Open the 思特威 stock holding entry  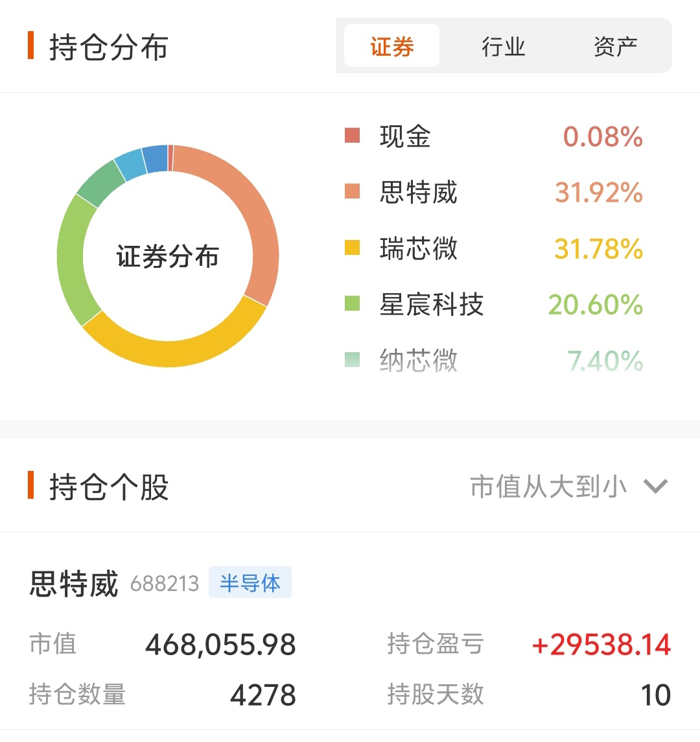(350, 632)
